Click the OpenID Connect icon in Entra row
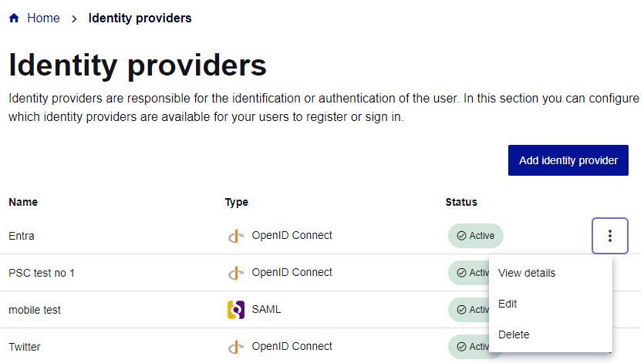The image size is (644, 363). click(x=236, y=236)
